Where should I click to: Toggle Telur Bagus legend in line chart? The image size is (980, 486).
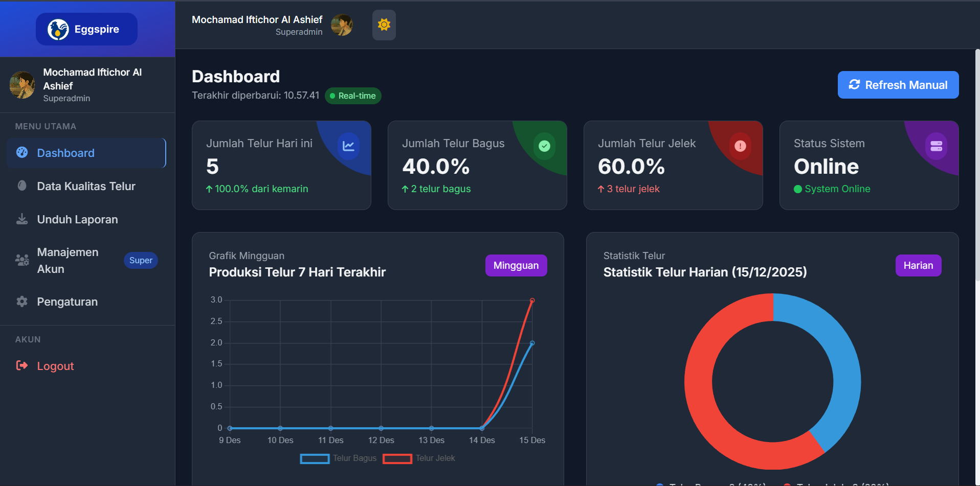pyautogui.click(x=338, y=458)
